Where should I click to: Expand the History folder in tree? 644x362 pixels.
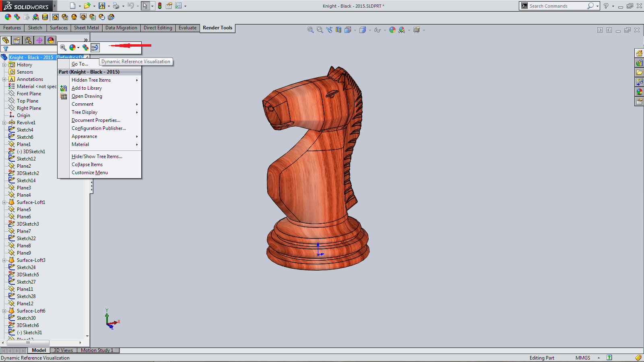pos(4,65)
